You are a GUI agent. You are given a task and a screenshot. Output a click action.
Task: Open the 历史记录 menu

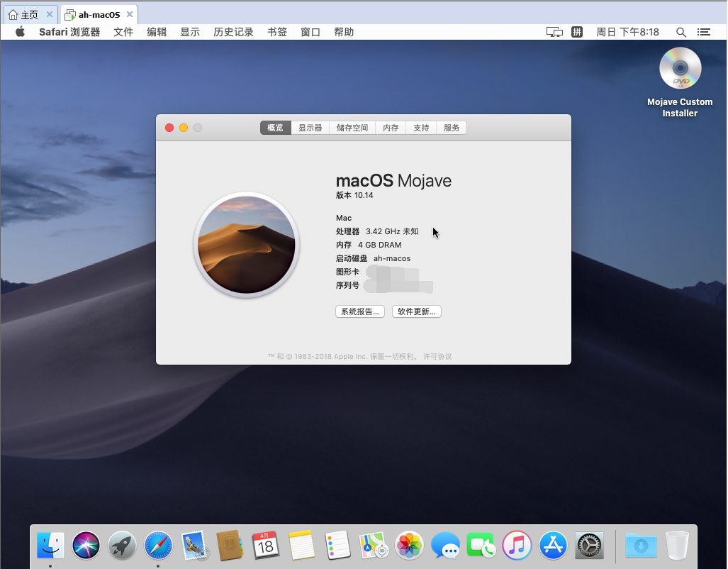[x=233, y=32]
